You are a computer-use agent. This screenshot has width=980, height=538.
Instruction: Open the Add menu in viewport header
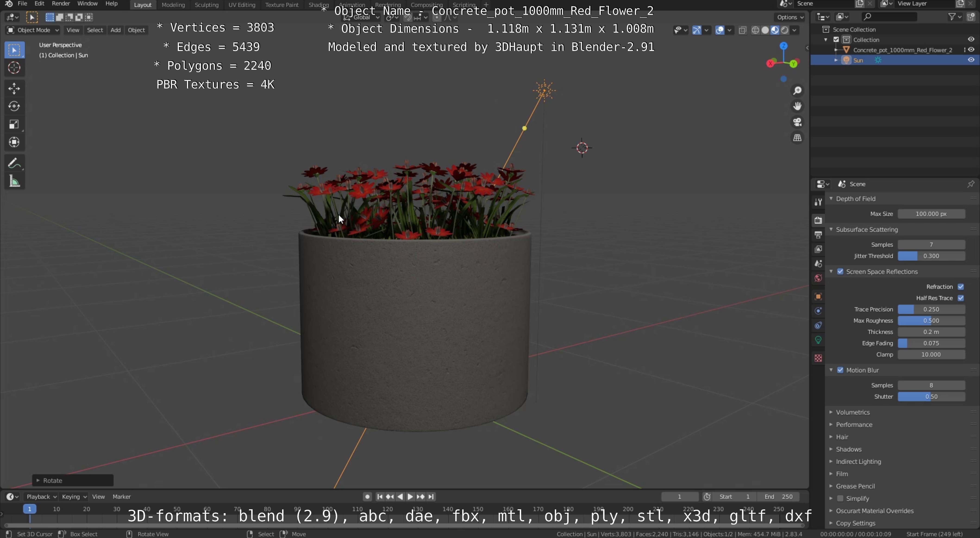tap(115, 30)
